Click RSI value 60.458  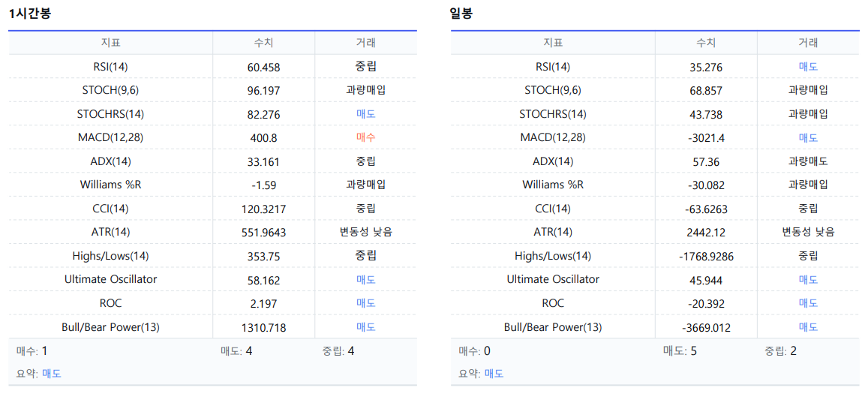point(263,67)
